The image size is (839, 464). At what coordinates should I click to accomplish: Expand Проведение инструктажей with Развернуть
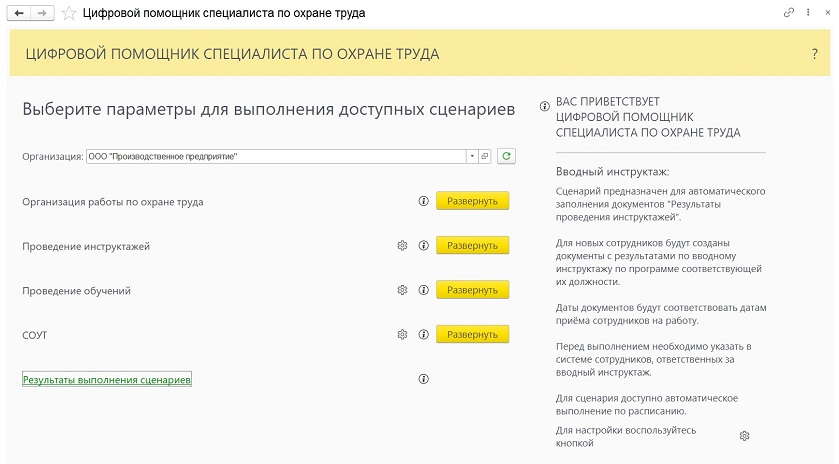tap(472, 246)
